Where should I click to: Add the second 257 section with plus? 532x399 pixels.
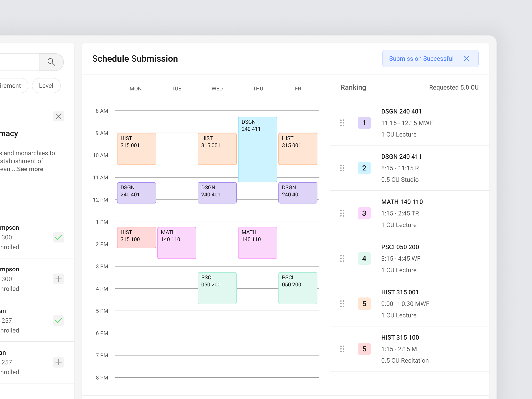point(59,362)
